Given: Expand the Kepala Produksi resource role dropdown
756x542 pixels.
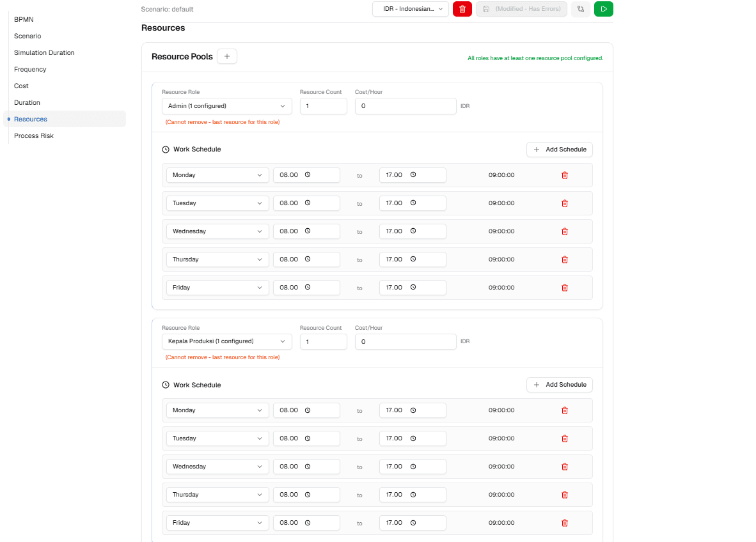Looking at the screenshot, I should (226, 341).
